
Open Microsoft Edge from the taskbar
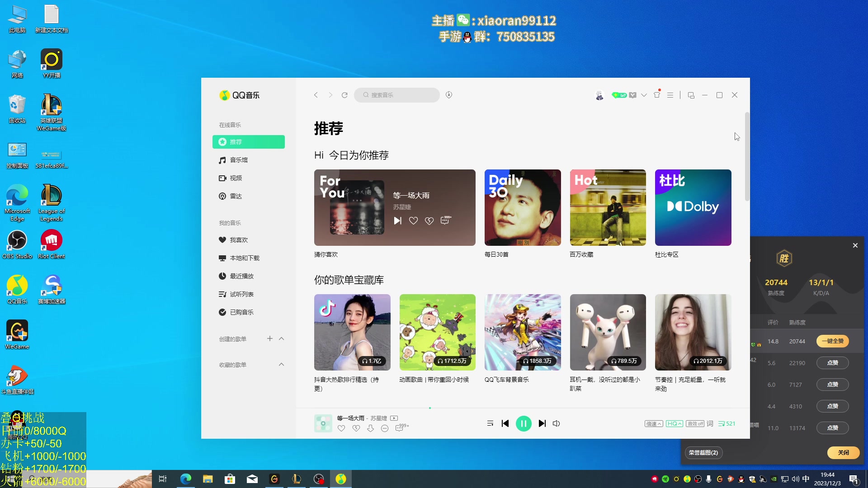point(185,479)
